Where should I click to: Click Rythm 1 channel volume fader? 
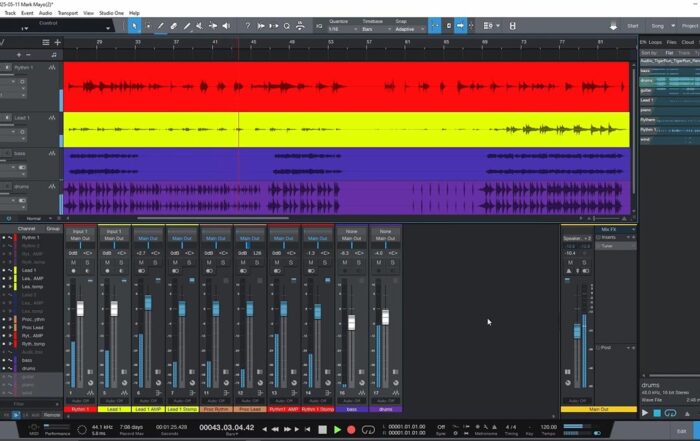pyautogui.click(x=80, y=308)
